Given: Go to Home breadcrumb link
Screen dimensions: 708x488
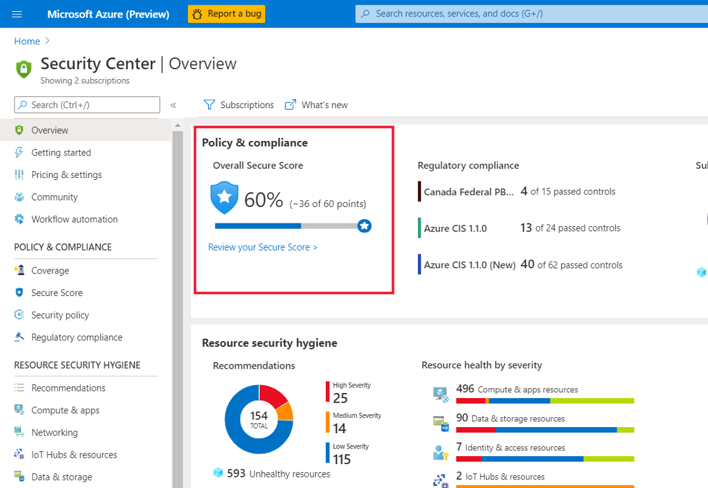Looking at the screenshot, I should pyautogui.click(x=27, y=41).
